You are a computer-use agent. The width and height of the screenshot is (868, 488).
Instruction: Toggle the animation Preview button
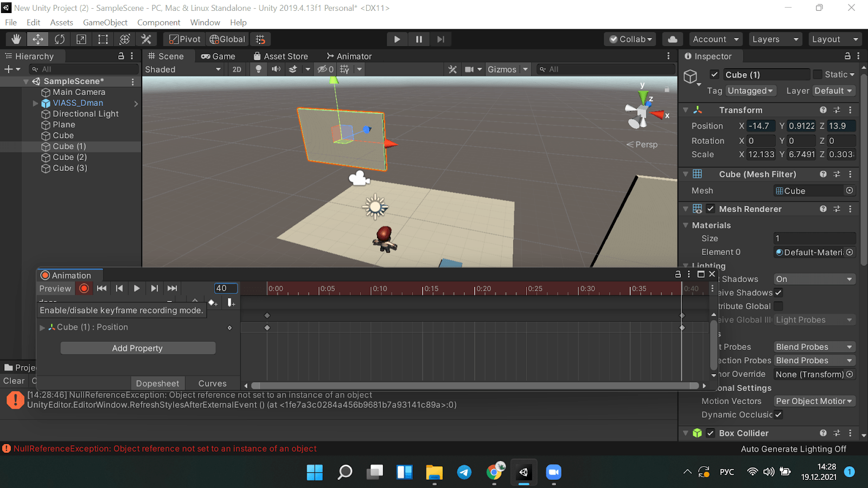click(55, 288)
